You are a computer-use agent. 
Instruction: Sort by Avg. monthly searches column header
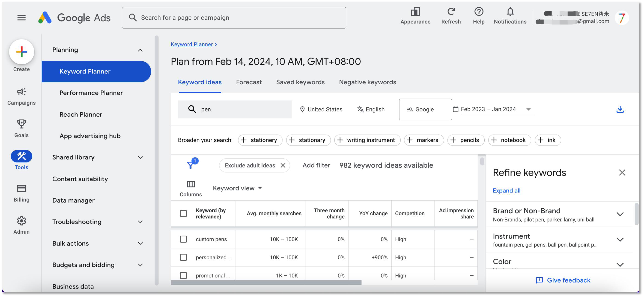[x=274, y=213]
